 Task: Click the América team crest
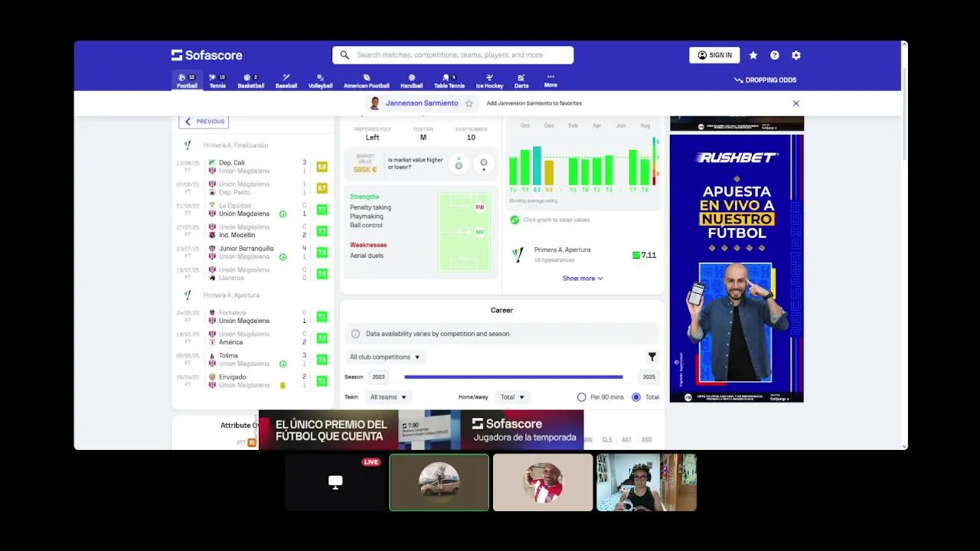pyautogui.click(x=212, y=342)
